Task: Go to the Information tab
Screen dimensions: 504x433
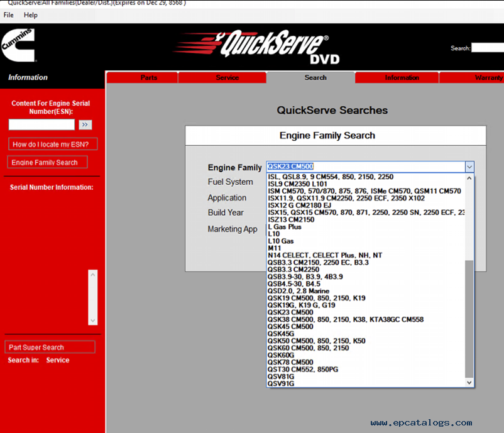Action: 402,78
